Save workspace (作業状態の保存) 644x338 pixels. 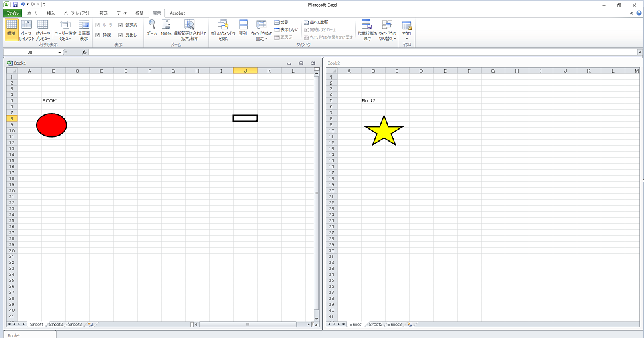pyautogui.click(x=367, y=29)
